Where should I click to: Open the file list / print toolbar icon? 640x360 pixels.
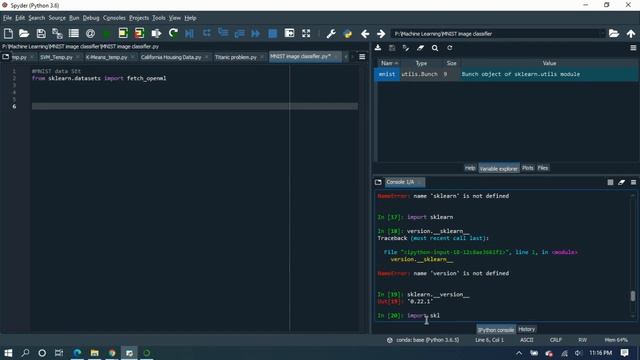click(74, 33)
